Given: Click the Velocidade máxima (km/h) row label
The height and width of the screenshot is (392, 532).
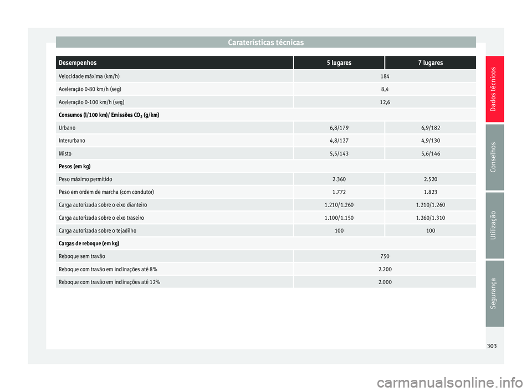Looking at the screenshot, I should (x=89, y=76).
